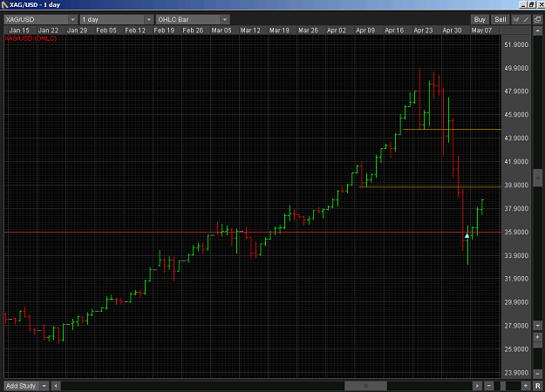The image size is (545, 392).
Task: Click the application icon in title bar
Action: pyautogui.click(x=4, y=4)
